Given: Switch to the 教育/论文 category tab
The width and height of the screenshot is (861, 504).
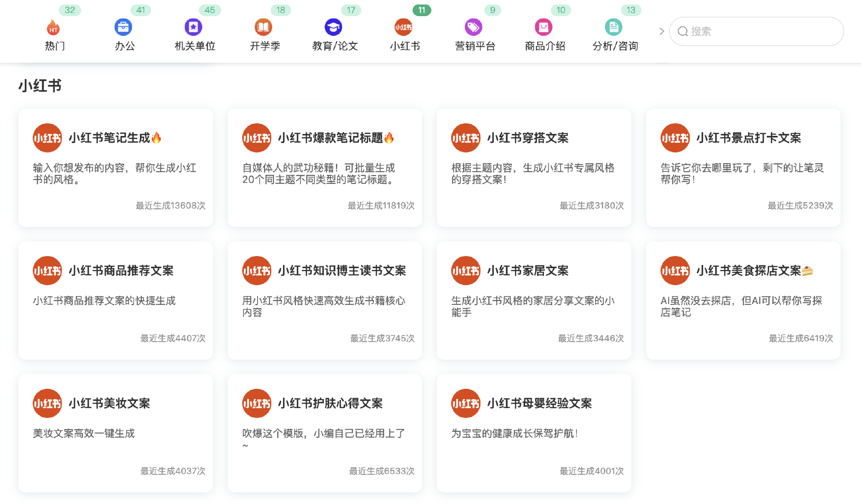Looking at the screenshot, I should click(x=335, y=46).
